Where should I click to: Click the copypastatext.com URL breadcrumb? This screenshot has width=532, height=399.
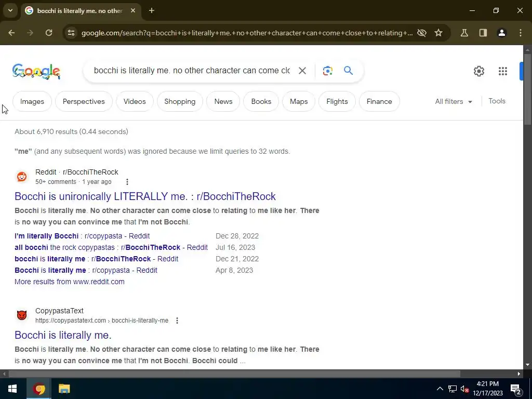(x=102, y=321)
